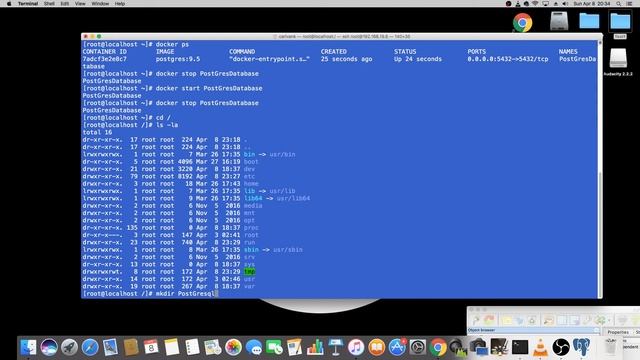Open iBooks orange icon in Dock
Screen dimensions: 640x360
tap(376, 347)
